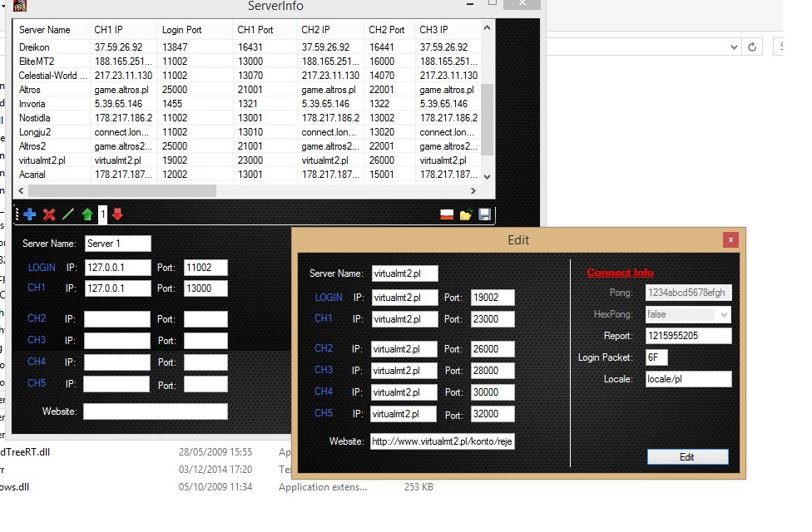This screenshot has width=812, height=532.
Task: Click Edit dialog CH4 Port field 30000
Action: [x=493, y=392]
